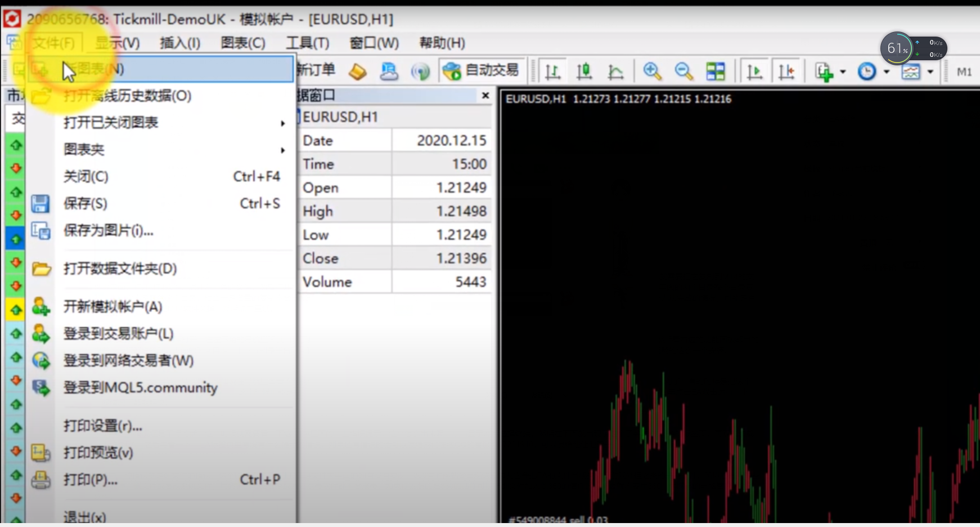
Task: Zoom in on the chart
Action: pyautogui.click(x=652, y=71)
